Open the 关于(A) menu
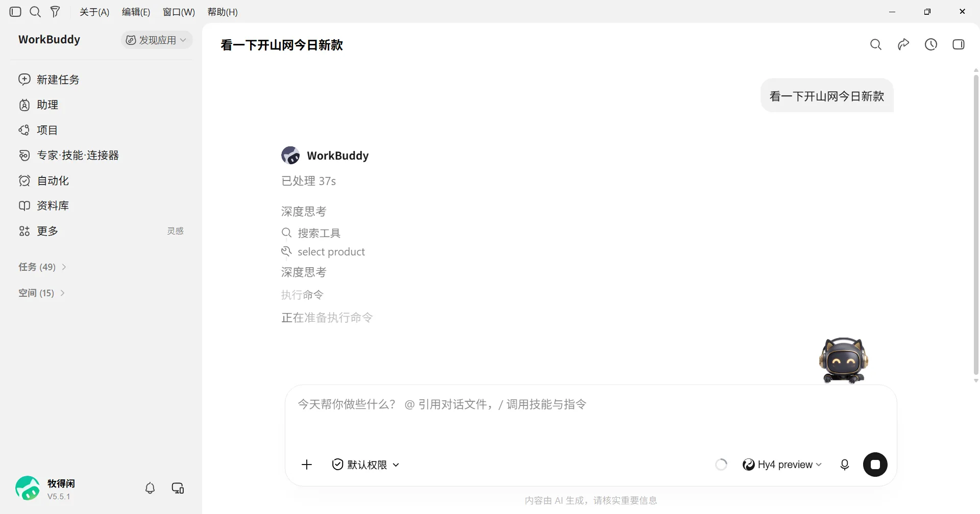 point(94,12)
